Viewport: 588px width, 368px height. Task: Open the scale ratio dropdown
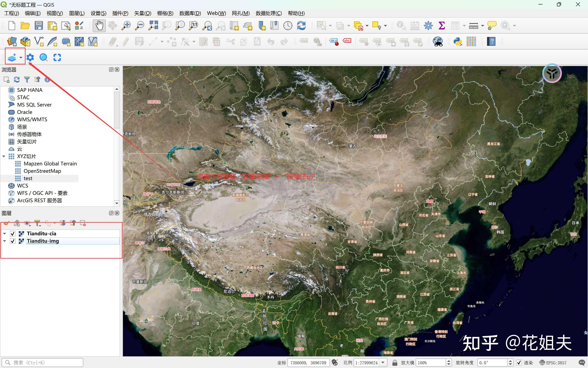coord(383,363)
